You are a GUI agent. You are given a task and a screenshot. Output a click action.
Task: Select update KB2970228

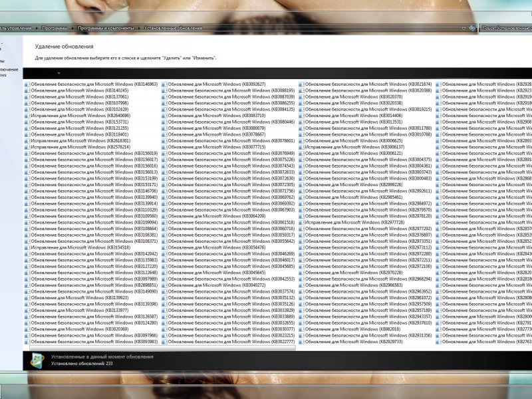tap(351, 273)
